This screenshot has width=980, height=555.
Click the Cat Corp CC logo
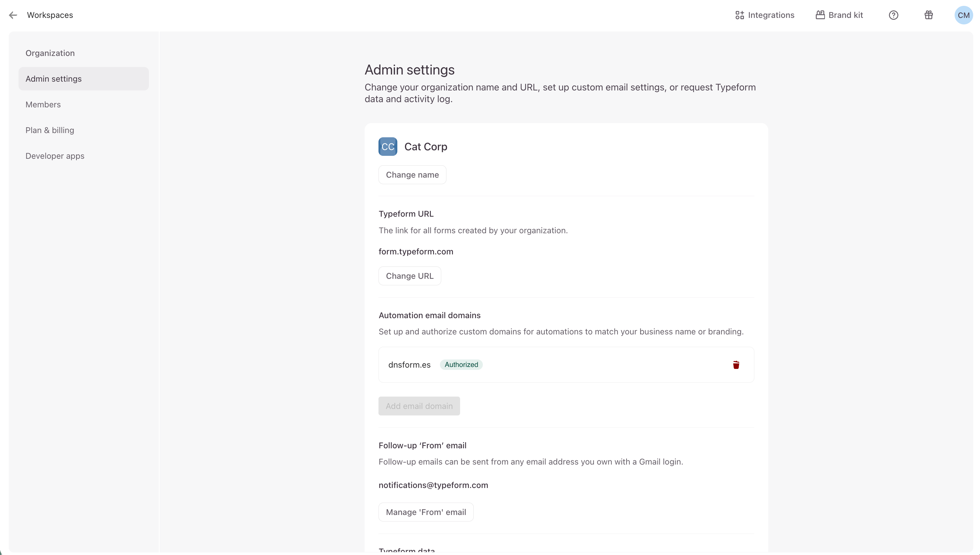tap(387, 147)
